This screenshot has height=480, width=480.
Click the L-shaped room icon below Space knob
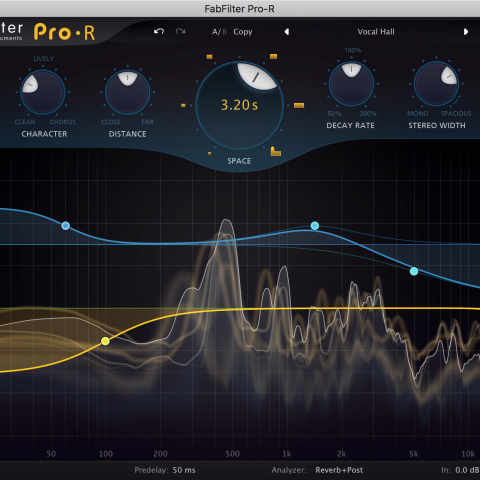[275, 151]
